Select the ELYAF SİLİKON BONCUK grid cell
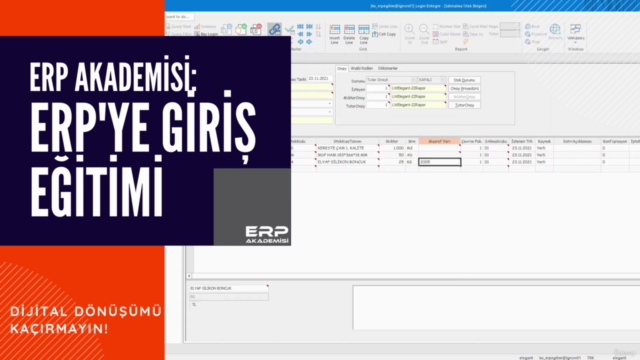 coord(347,162)
